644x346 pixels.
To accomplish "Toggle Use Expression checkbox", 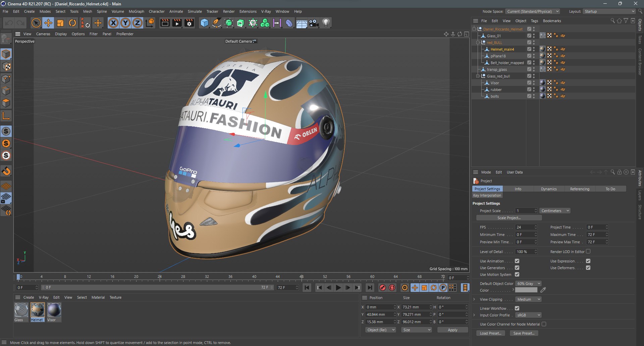I will coord(588,261).
